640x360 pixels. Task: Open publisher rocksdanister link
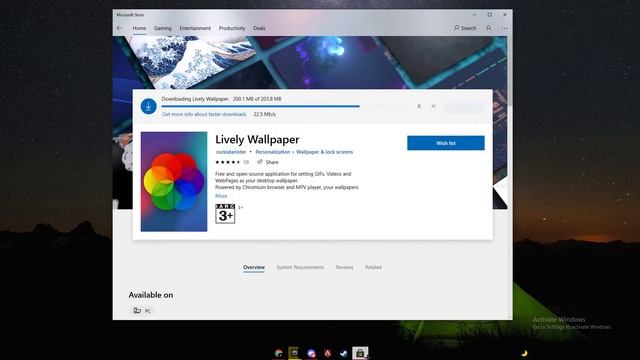[231, 152]
